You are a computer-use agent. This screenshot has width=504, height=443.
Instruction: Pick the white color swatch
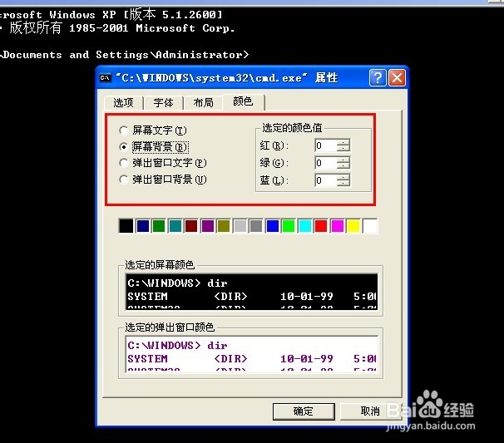[370, 226]
